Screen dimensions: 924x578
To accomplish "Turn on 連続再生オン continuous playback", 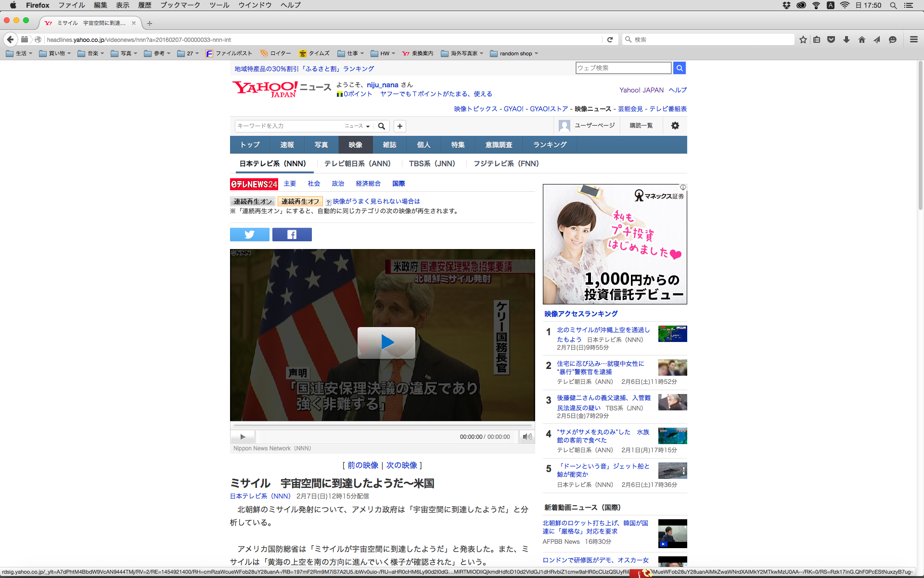I will pyautogui.click(x=253, y=201).
